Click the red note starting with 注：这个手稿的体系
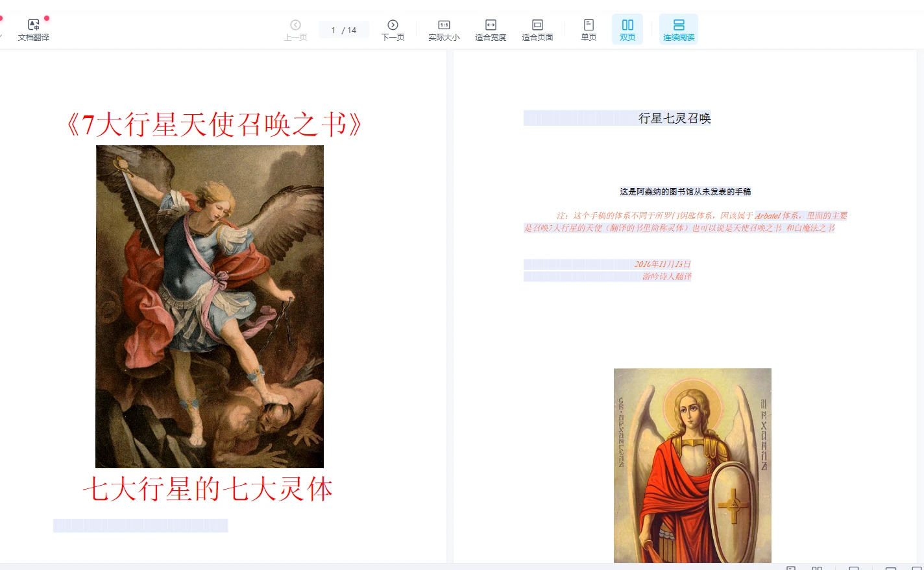This screenshot has width=924, height=570. click(x=685, y=222)
